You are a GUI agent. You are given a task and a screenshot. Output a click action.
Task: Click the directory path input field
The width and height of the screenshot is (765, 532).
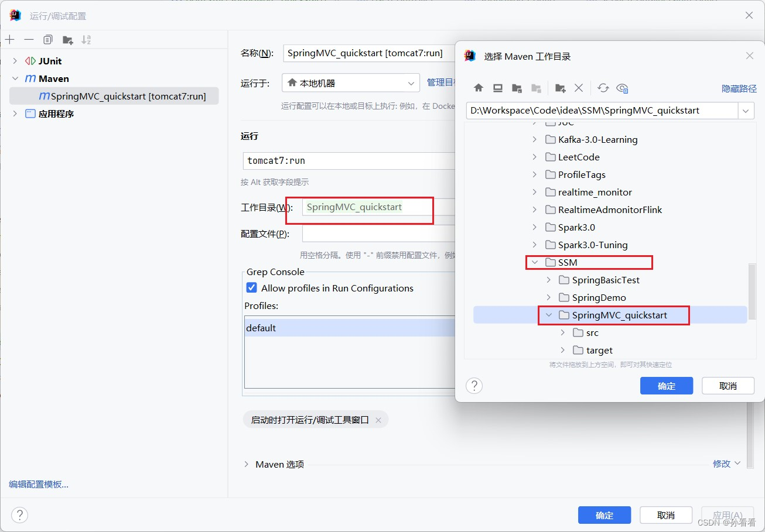(602, 110)
